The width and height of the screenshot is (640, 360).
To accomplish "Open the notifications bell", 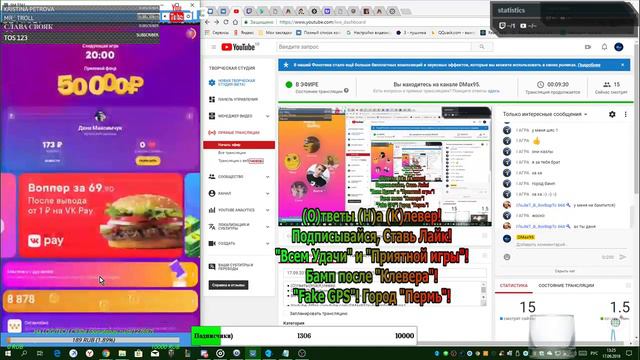I will (604, 47).
